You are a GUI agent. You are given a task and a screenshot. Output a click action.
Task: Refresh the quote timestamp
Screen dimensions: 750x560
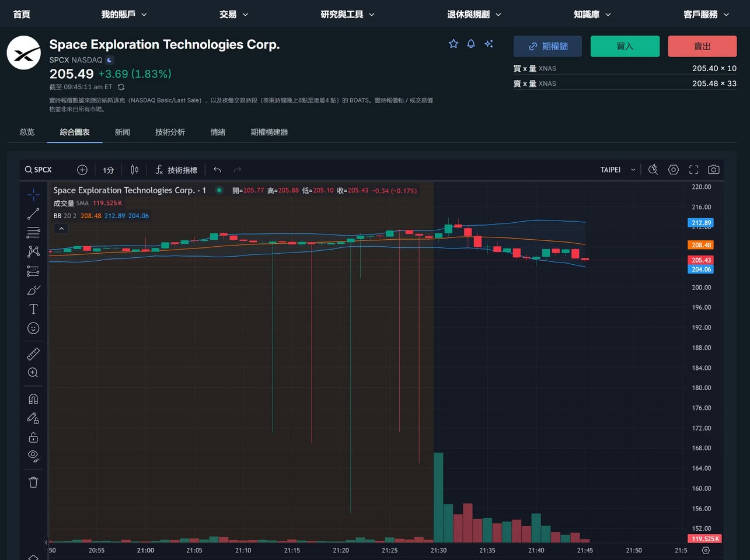(x=121, y=87)
